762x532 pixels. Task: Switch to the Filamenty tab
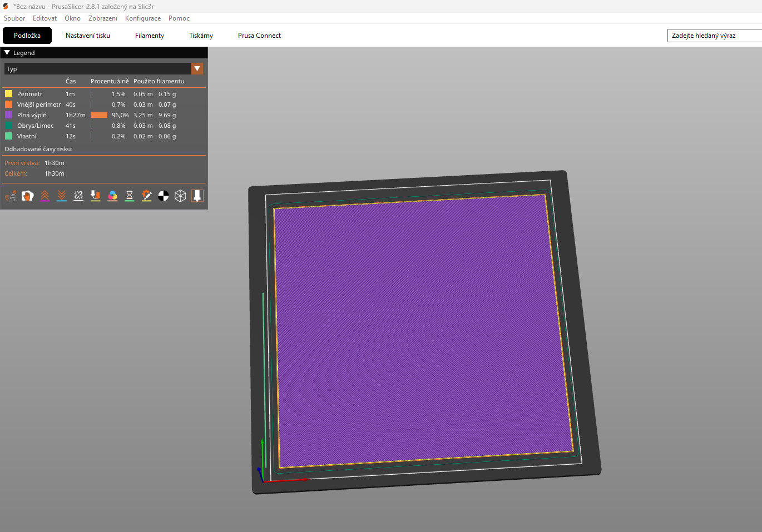[149, 35]
